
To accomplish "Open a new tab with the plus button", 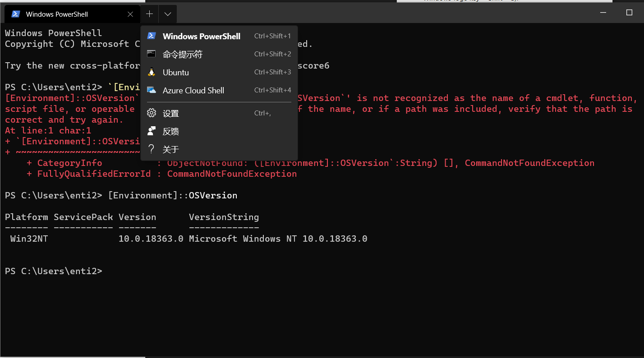I will click(x=149, y=14).
